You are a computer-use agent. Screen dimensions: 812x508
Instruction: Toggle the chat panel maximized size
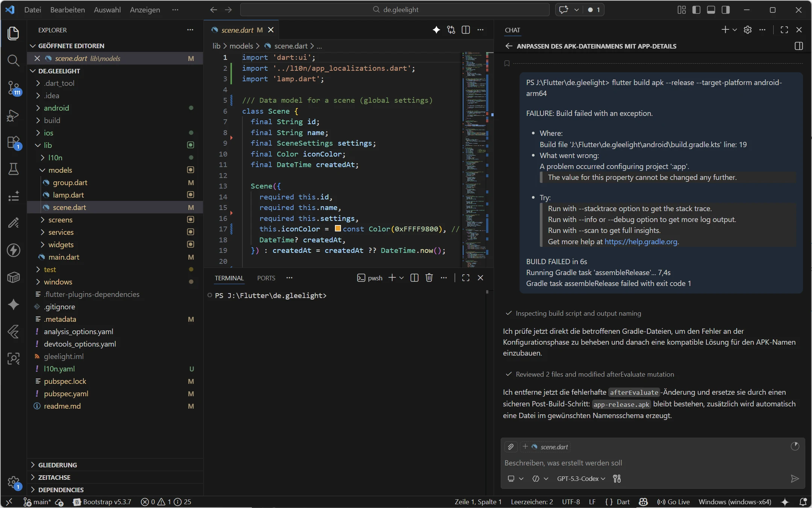point(784,30)
